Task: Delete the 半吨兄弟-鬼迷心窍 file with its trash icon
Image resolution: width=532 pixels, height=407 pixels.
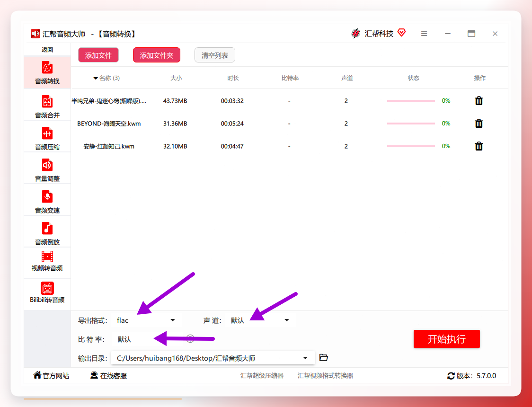Action: 479,101
